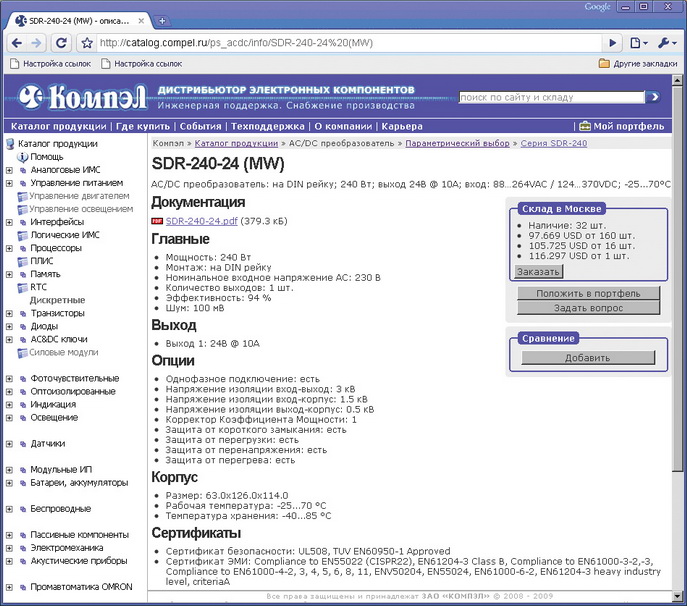Expand the Процессоры tree node
The image size is (687, 606).
point(9,248)
